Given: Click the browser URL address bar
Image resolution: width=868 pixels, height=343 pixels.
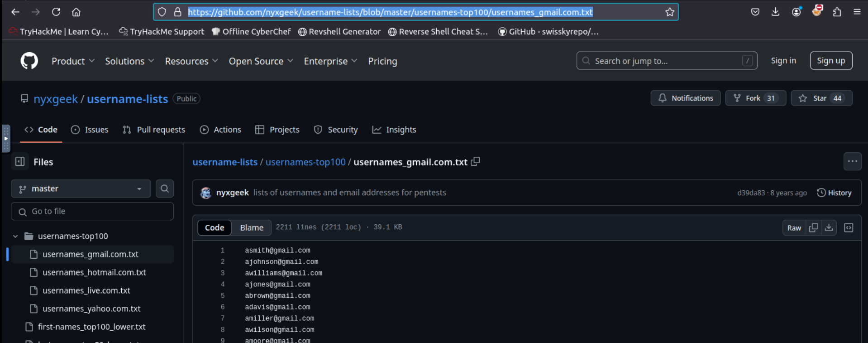Looking at the screenshot, I should coord(415,12).
